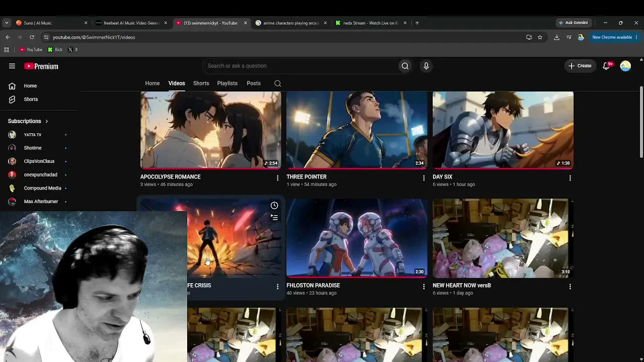Open the notifications bell
Viewport: 644px width, 362px height.
click(607, 66)
